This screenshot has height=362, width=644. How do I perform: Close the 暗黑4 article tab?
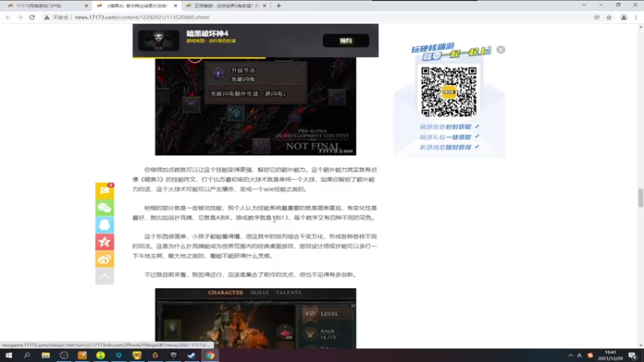tap(175, 6)
